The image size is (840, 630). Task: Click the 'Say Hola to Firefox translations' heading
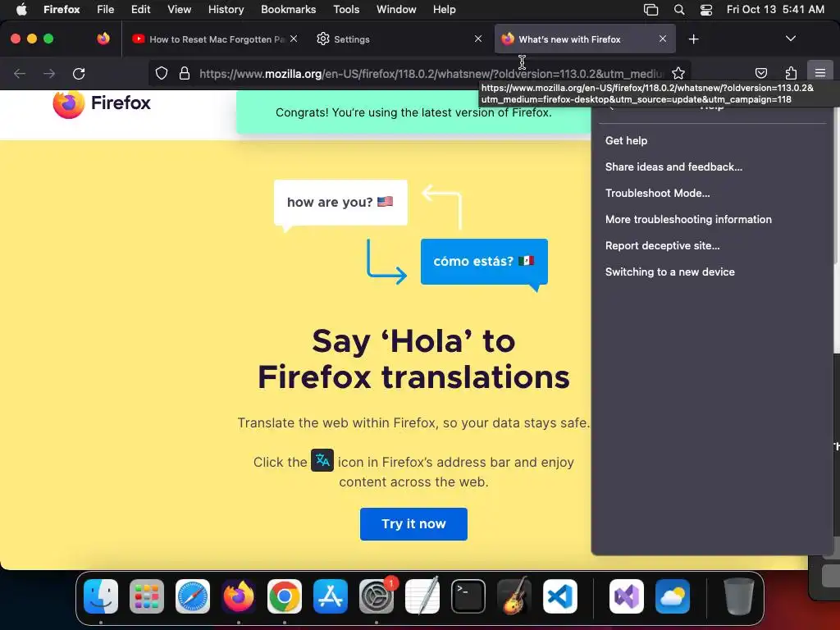coord(413,359)
